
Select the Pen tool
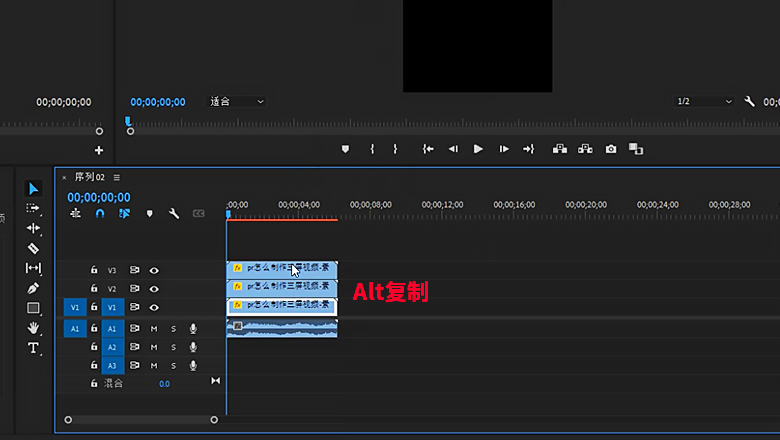[33, 288]
